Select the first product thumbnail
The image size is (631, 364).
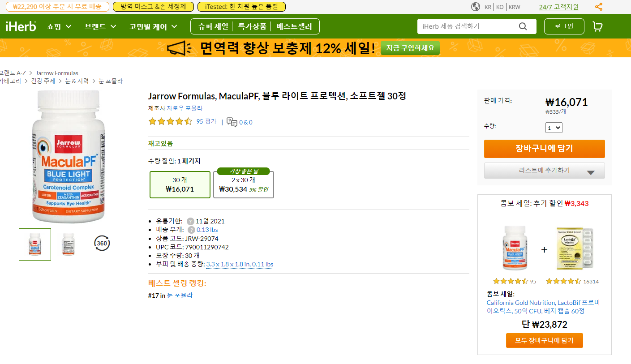[x=35, y=244]
